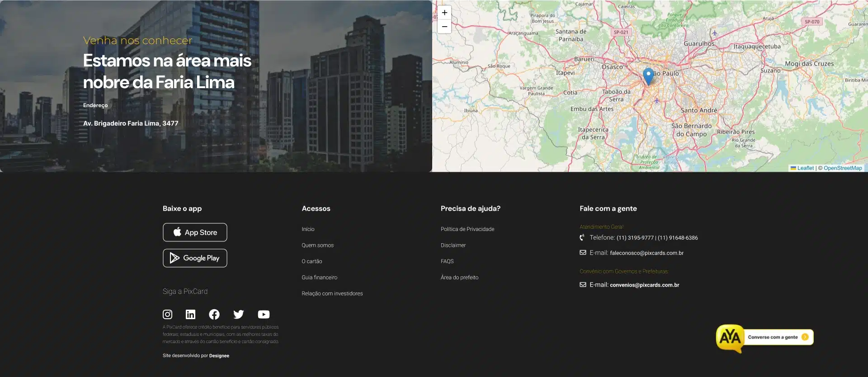Click the blue location pin marker
The height and width of the screenshot is (377, 868).
(x=648, y=75)
